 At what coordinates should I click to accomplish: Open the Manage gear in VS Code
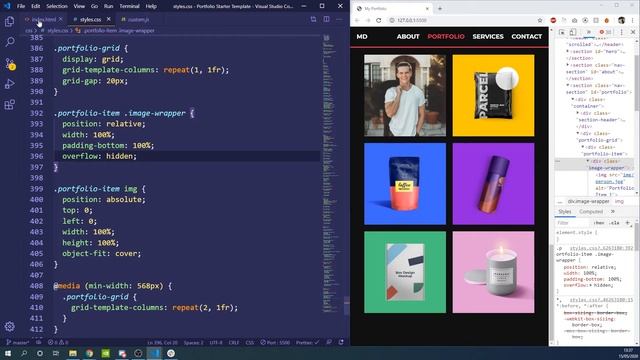(9, 326)
